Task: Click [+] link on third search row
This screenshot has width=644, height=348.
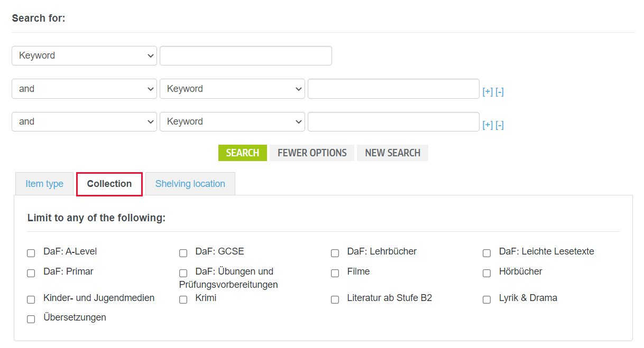Action: click(x=487, y=125)
